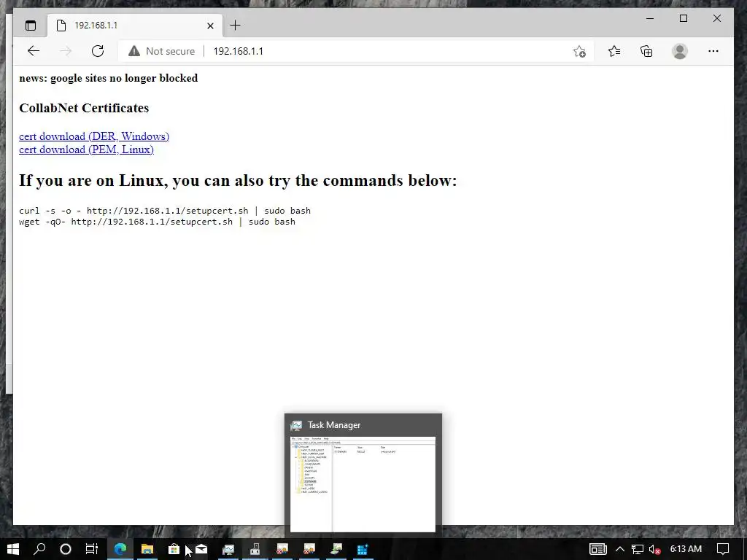This screenshot has height=560, width=747.
Task: Open News and interests tray icon
Action: (597, 549)
